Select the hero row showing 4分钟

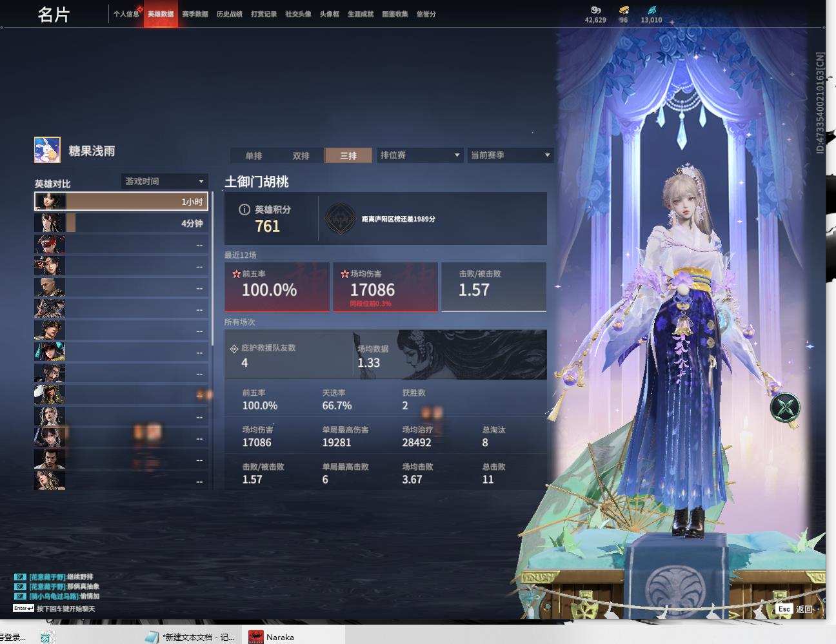(x=121, y=223)
